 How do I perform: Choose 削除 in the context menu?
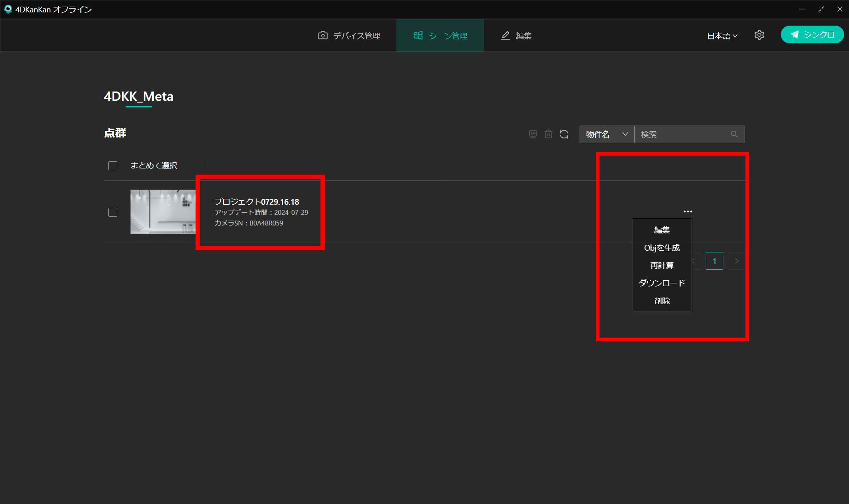point(661,301)
